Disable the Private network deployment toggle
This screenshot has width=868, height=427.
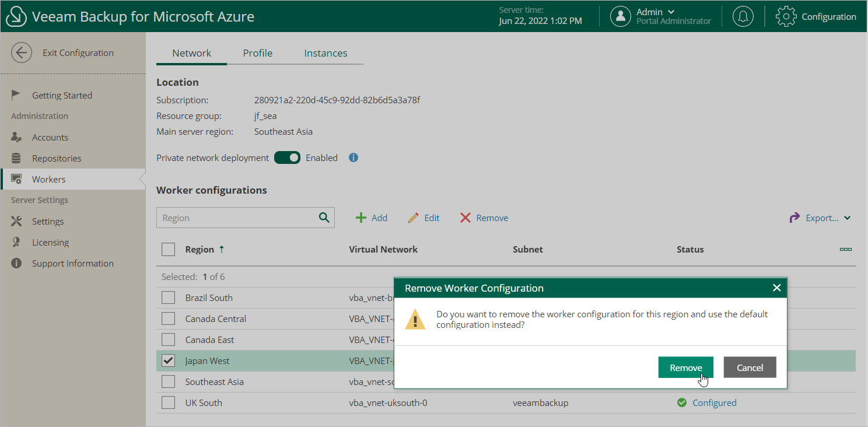click(x=287, y=157)
